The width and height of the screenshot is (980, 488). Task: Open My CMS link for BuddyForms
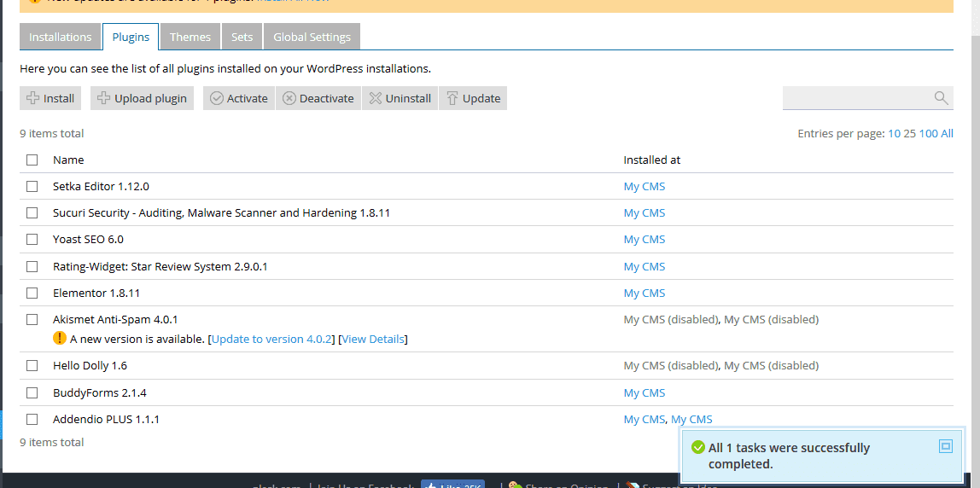tap(645, 393)
